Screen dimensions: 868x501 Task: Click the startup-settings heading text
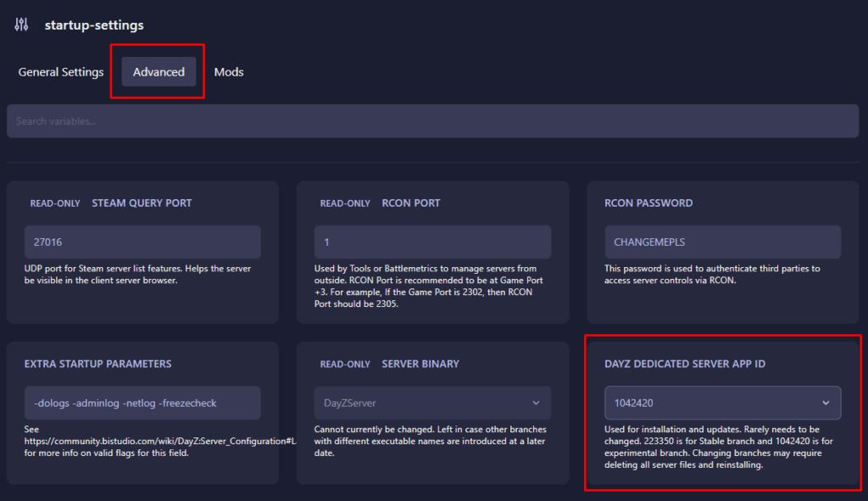coord(94,25)
